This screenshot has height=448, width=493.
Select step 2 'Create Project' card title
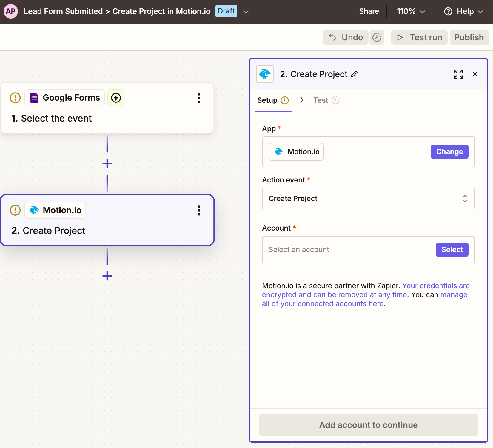tap(48, 231)
